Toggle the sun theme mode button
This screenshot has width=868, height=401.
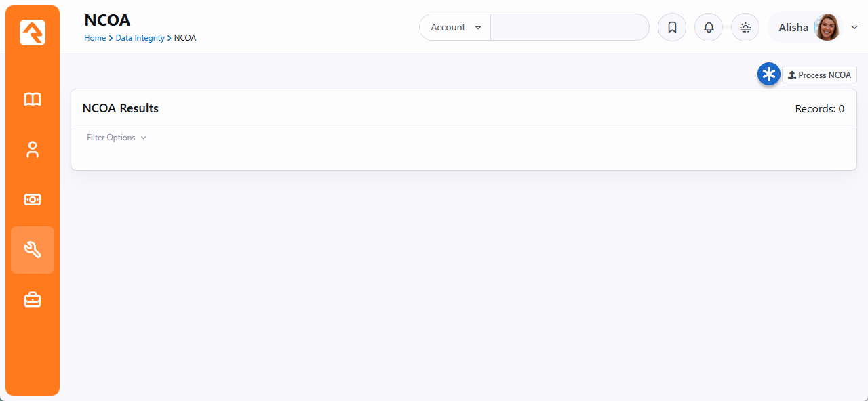[745, 27]
